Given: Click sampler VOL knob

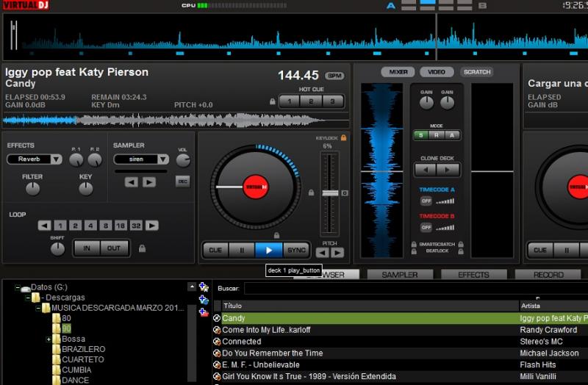Looking at the screenshot, I should click(183, 160).
